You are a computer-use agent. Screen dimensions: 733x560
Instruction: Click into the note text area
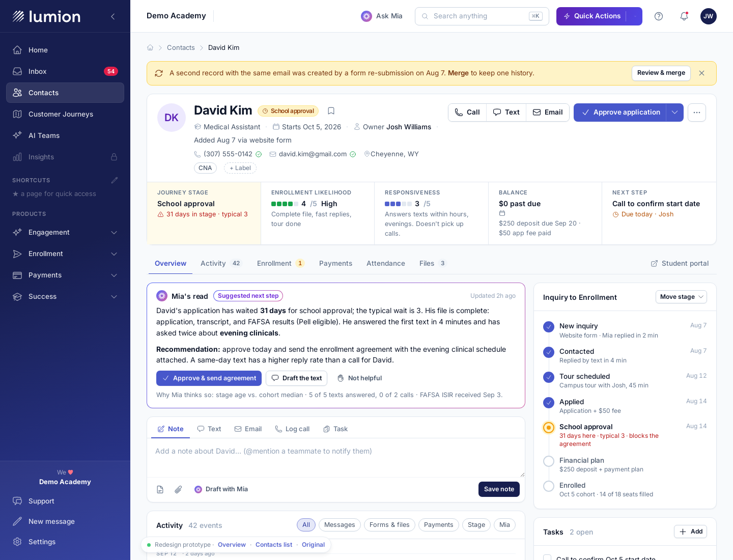click(336, 458)
